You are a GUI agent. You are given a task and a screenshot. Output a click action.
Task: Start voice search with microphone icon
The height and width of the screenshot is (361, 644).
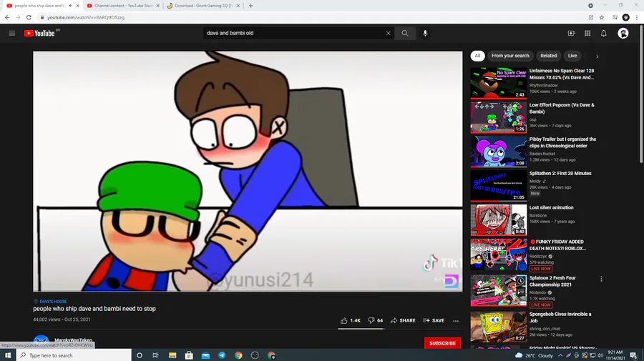[x=425, y=33]
